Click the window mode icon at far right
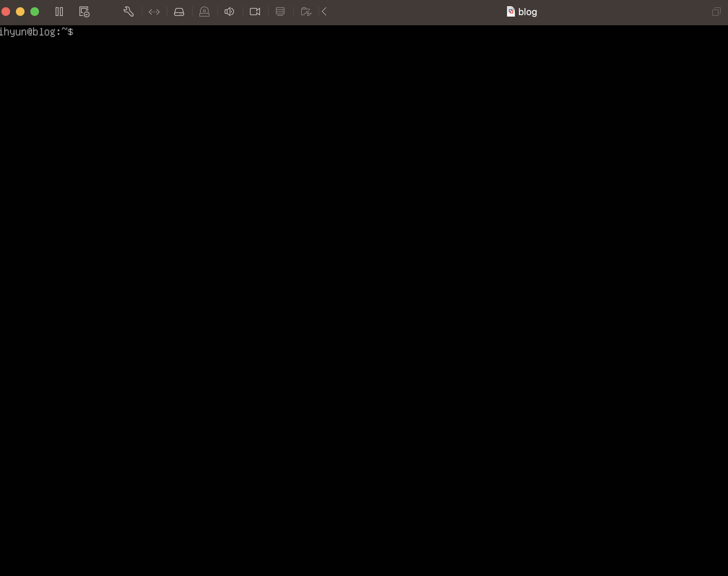 tap(716, 12)
